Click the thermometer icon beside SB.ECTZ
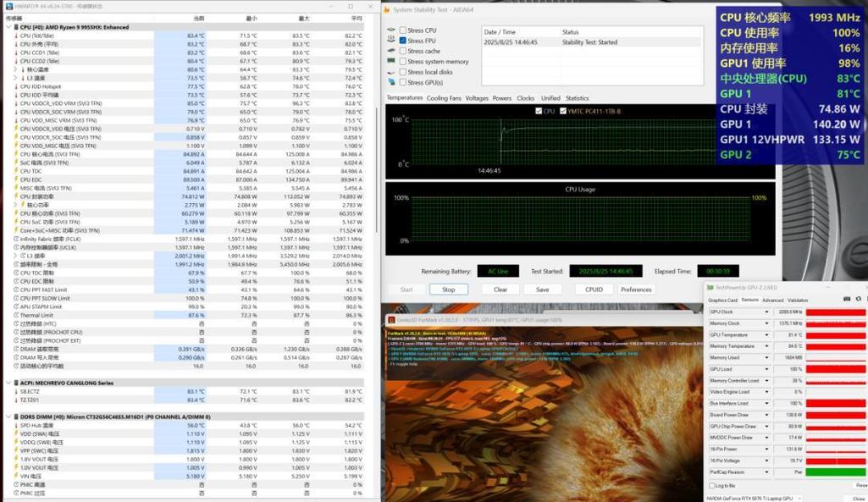The height and width of the screenshot is (502, 868). point(16,391)
